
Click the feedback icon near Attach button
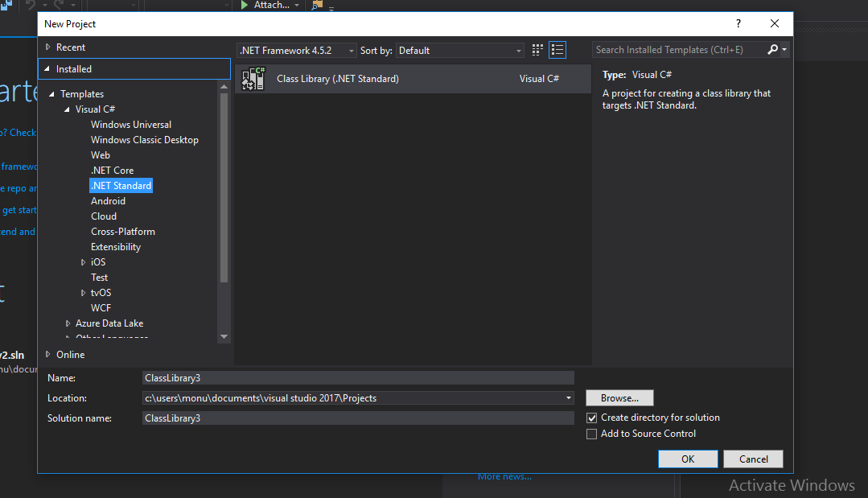click(x=315, y=5)
